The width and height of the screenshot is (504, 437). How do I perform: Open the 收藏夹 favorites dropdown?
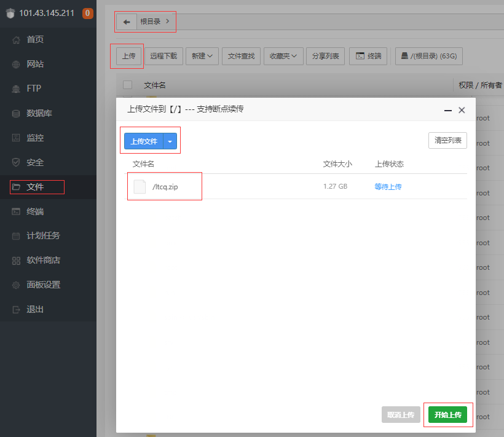pos(283,56)
